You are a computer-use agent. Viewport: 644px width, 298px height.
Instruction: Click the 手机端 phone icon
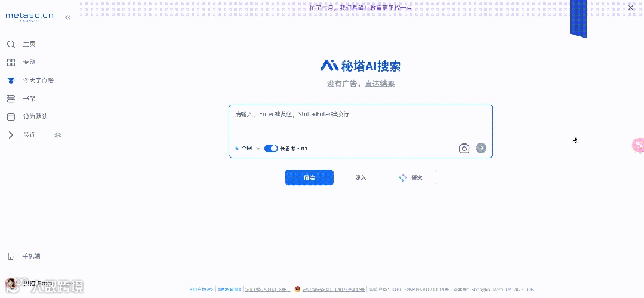pos(11,256)
